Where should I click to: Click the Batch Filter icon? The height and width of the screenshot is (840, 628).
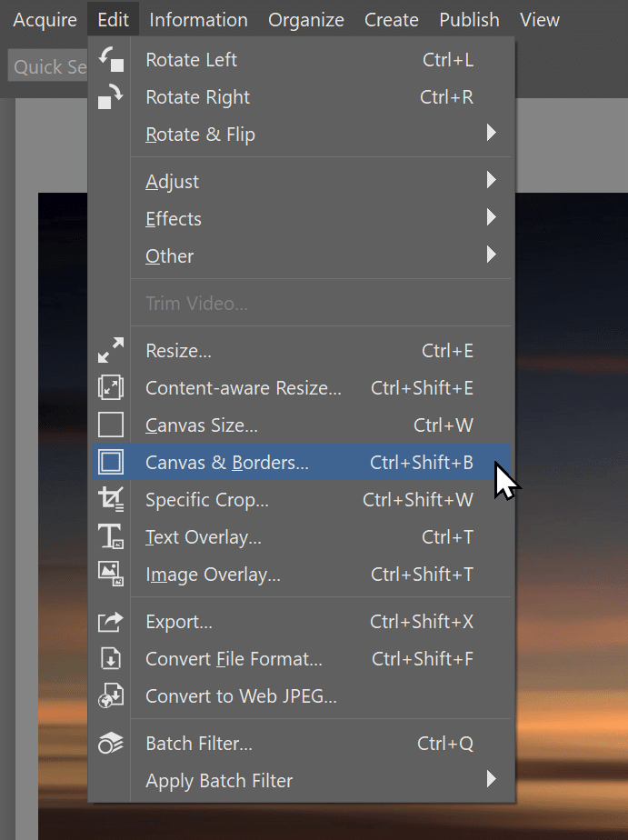[x=111, y=744]
